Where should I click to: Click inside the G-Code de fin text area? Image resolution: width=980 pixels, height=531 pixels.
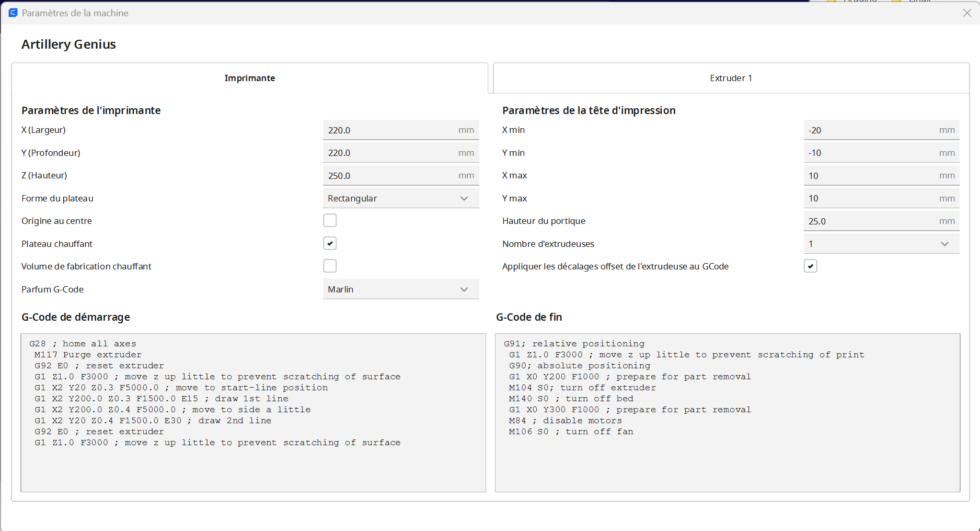click(x=728, y=413)
